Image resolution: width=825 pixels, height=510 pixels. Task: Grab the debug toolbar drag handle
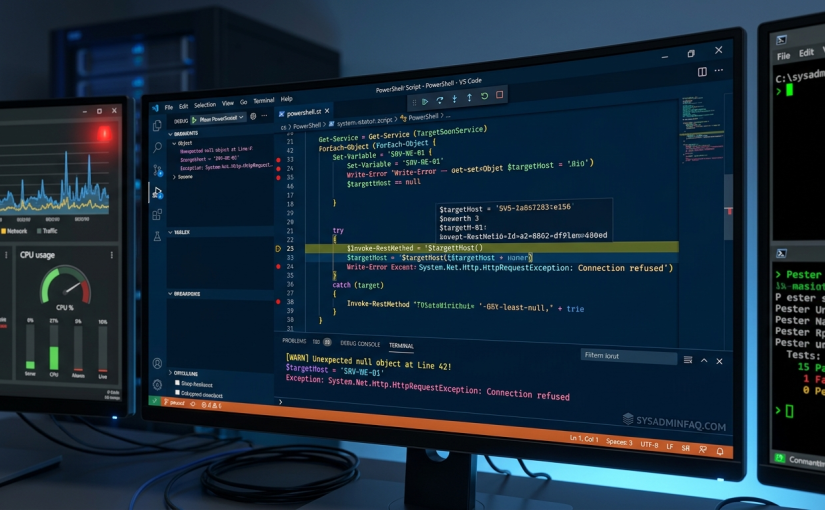(414, 102)
